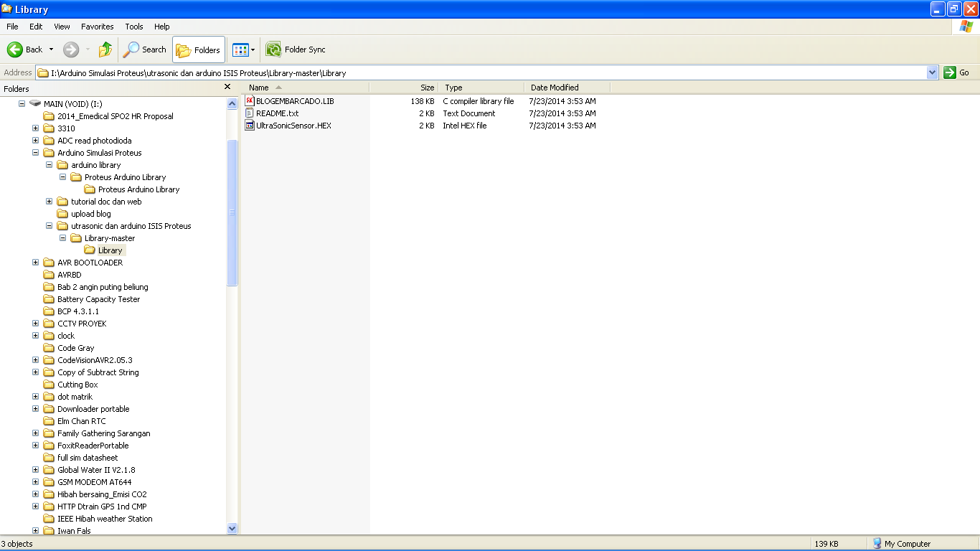The width and height of the screenshot is (980, 551).
Task: Select the upload blog folder icon
Action: point(62,214)
